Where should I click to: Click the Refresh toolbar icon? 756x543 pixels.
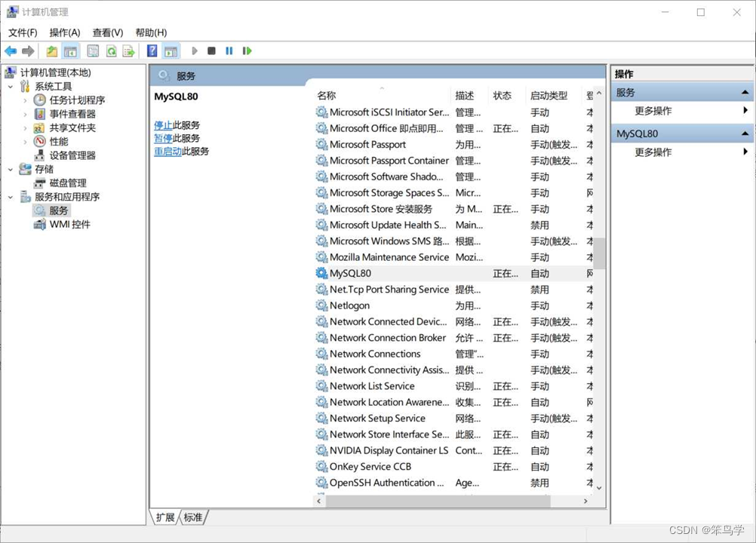pyautogui.click(x=112, y=51)
